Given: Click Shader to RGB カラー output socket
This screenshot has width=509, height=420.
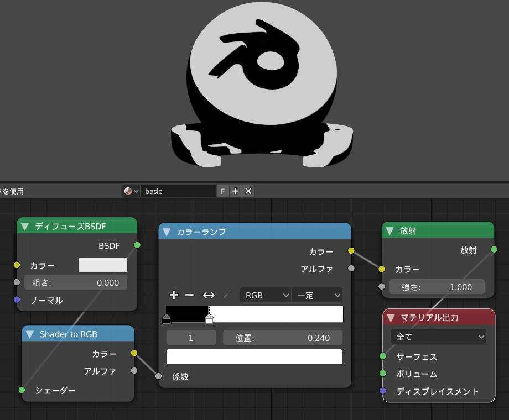Looking at the screenshot, I should pos(134,353).
